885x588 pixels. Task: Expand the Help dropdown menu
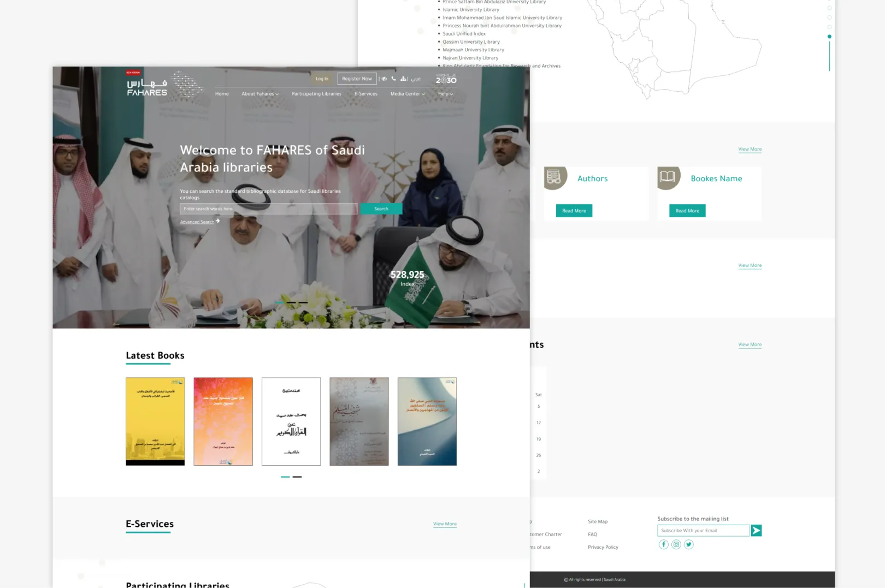pyautogui.click(x=445, y=94)
